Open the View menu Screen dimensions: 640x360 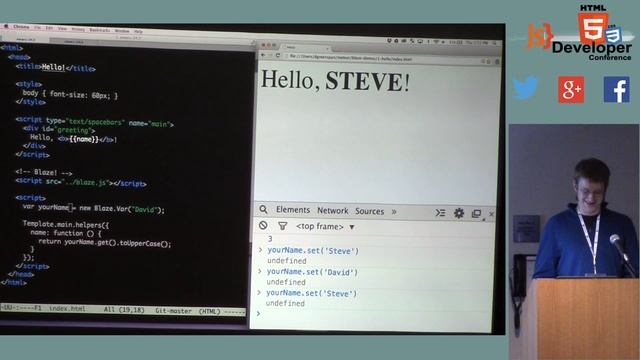click(x=62, y=29)
